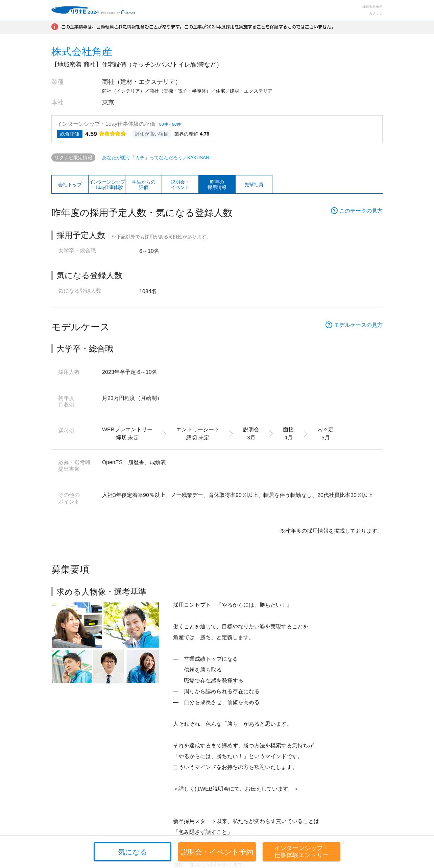The height and width of the screenshot is (868, 434).
Task: Click photo of woman at desk
Action: 77,625
